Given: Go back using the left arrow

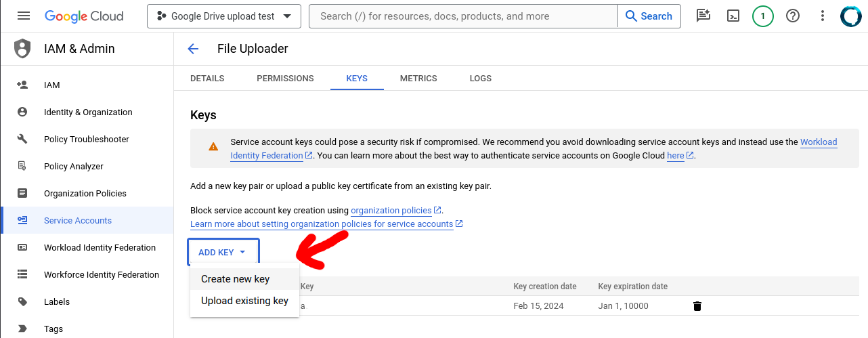Looking at the screenshot, I should (x=193, y=49).
